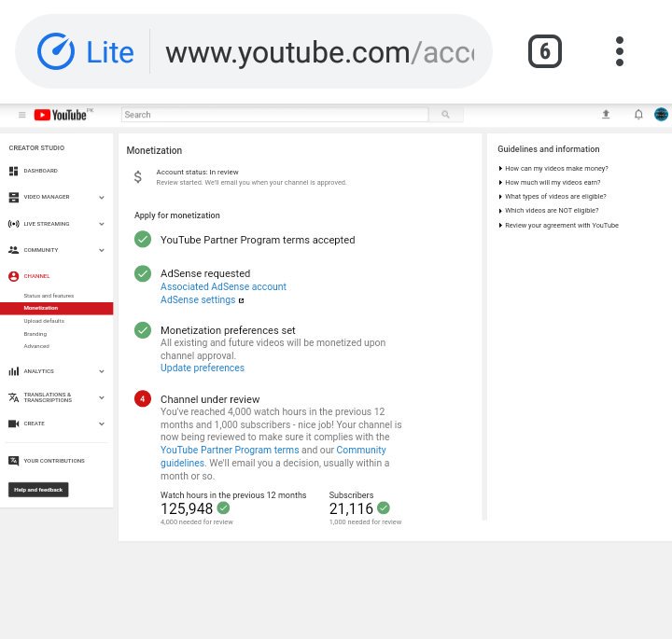Click the Help and feedback button

tap(38, 490)
